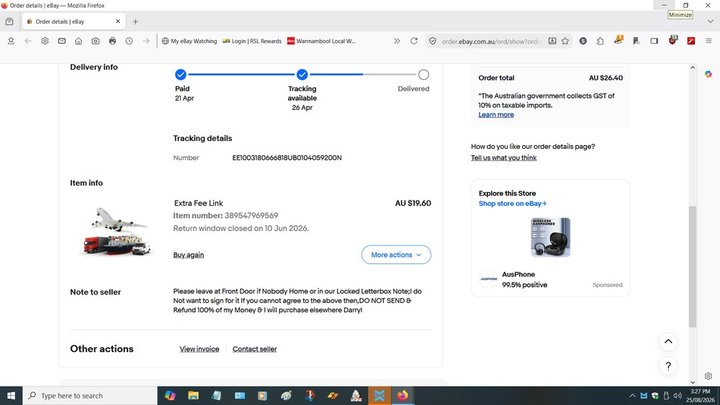Open the plane and trucks item thumbnail

click(x=116, y=231)
